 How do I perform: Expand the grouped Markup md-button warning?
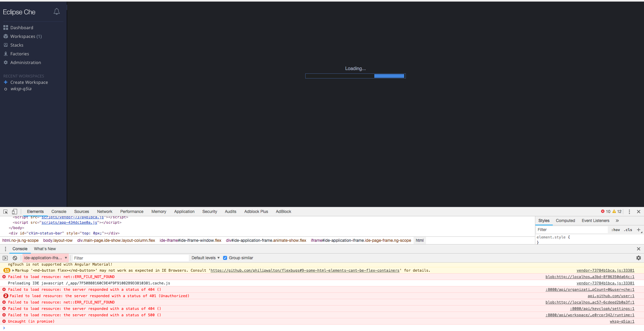tap(13, 270)
